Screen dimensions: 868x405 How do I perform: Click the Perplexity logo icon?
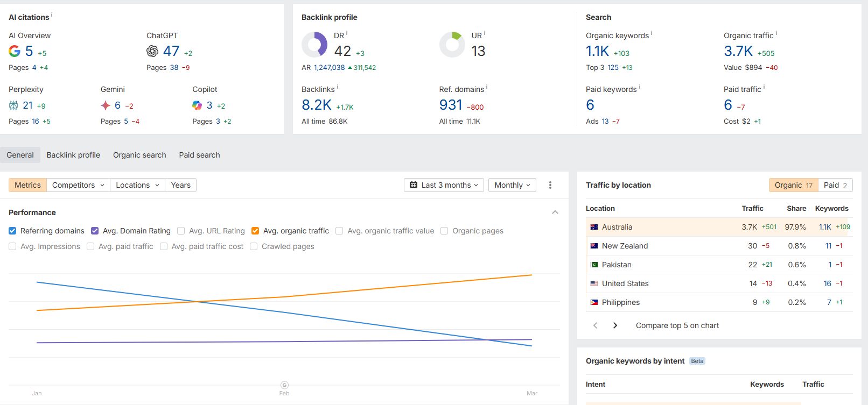(13, 105)
